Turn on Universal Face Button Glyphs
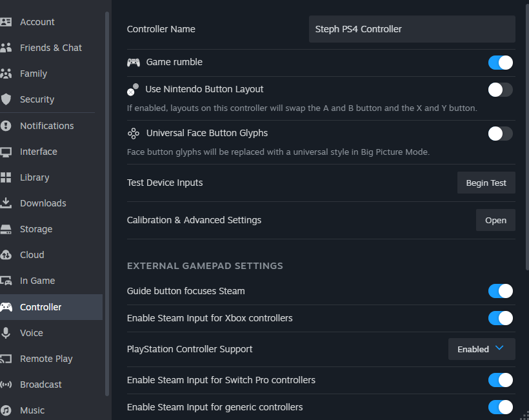 500,134
